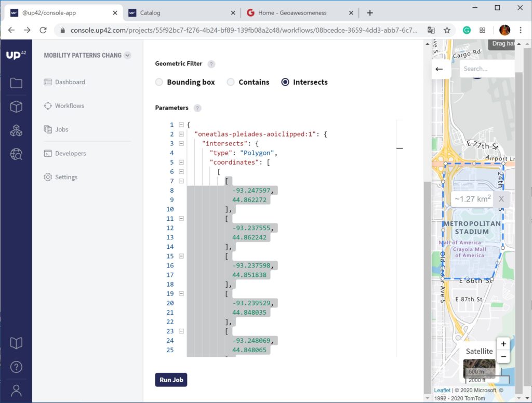Open the Chrome profile avatar
Viewport: 532px width, 403px height.
coord(504,30)
